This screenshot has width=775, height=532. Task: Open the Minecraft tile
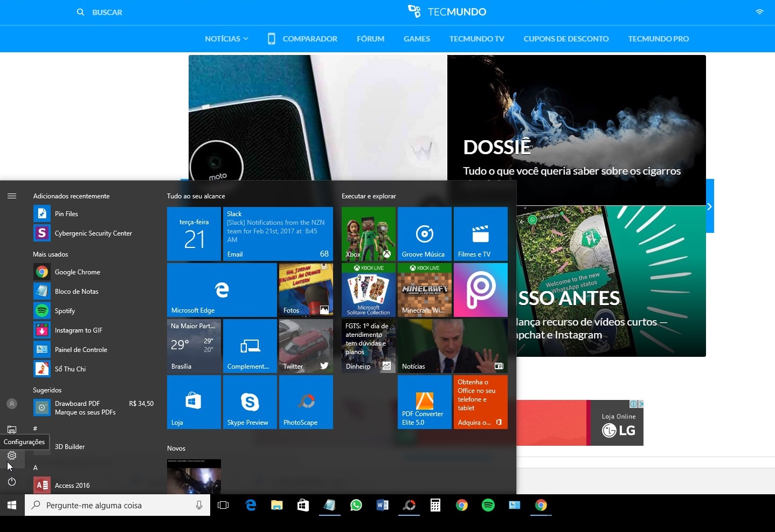425,290
